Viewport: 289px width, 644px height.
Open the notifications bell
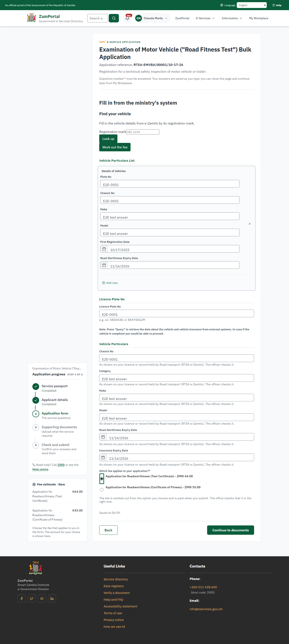[x=127, y=18]
